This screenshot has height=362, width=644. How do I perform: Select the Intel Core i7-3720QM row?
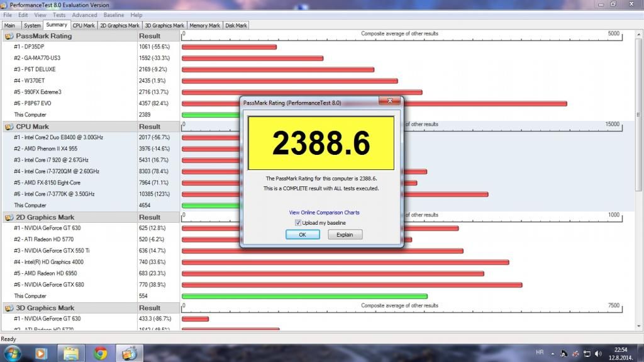91,171
